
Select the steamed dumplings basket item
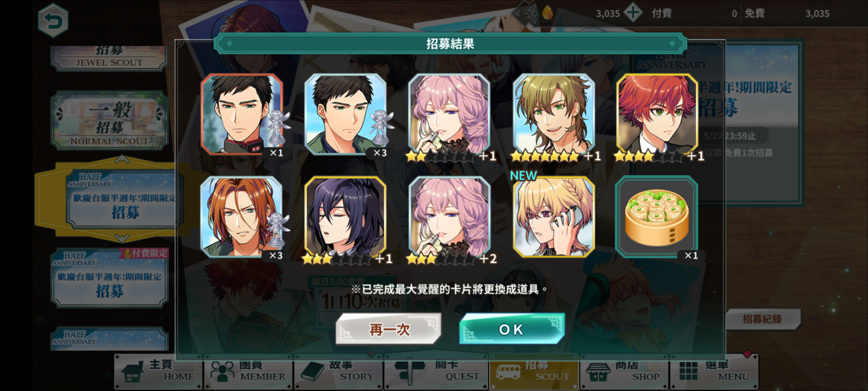(x=656, y=217)
